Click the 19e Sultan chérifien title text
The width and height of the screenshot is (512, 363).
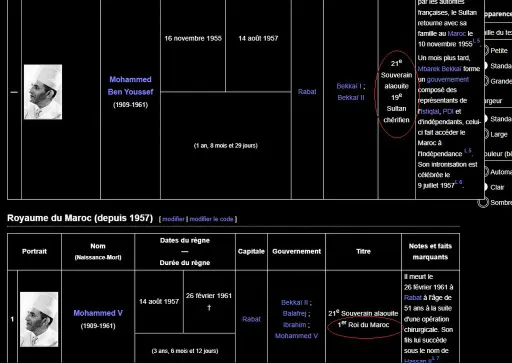396,109
